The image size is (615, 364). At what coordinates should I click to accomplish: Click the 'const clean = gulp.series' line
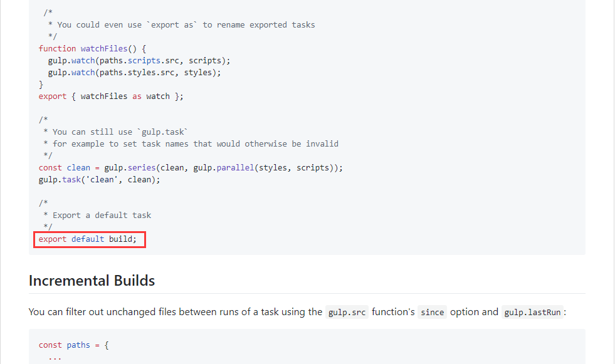[191, 167]
